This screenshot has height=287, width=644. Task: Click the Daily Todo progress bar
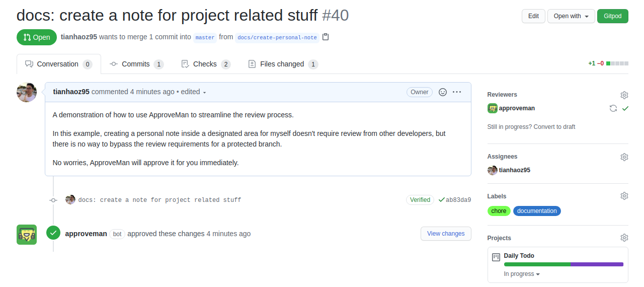coord(563,264)
